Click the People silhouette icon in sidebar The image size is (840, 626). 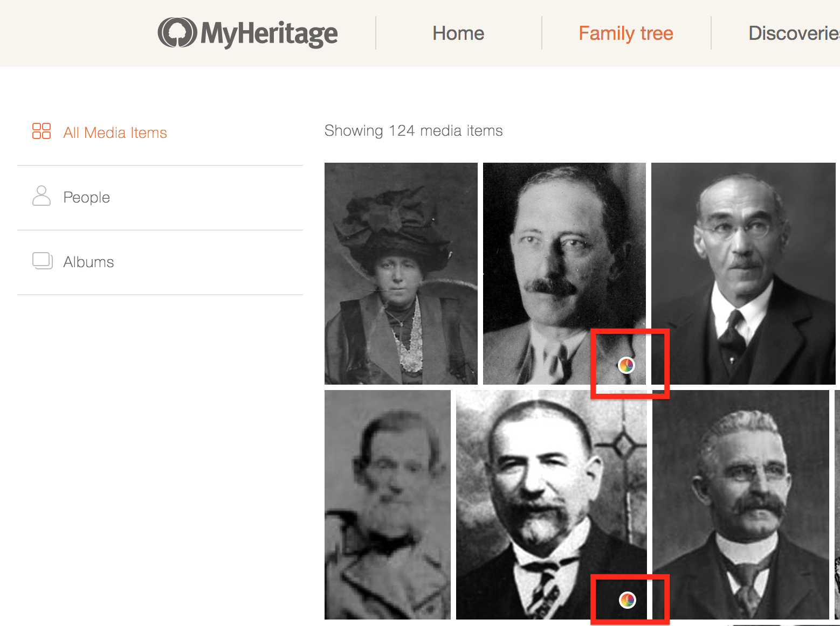tap(42, 196)
